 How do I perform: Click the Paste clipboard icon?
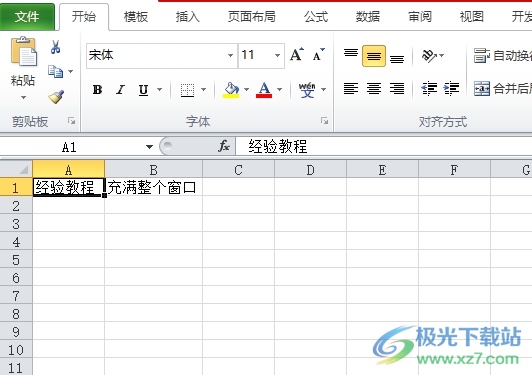click(x=23, y=52)
